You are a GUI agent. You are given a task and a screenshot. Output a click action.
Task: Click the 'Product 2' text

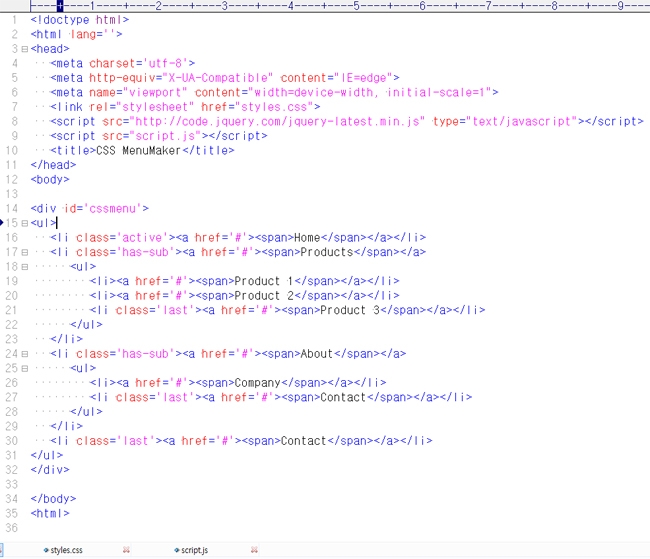[x=264, y=296]
